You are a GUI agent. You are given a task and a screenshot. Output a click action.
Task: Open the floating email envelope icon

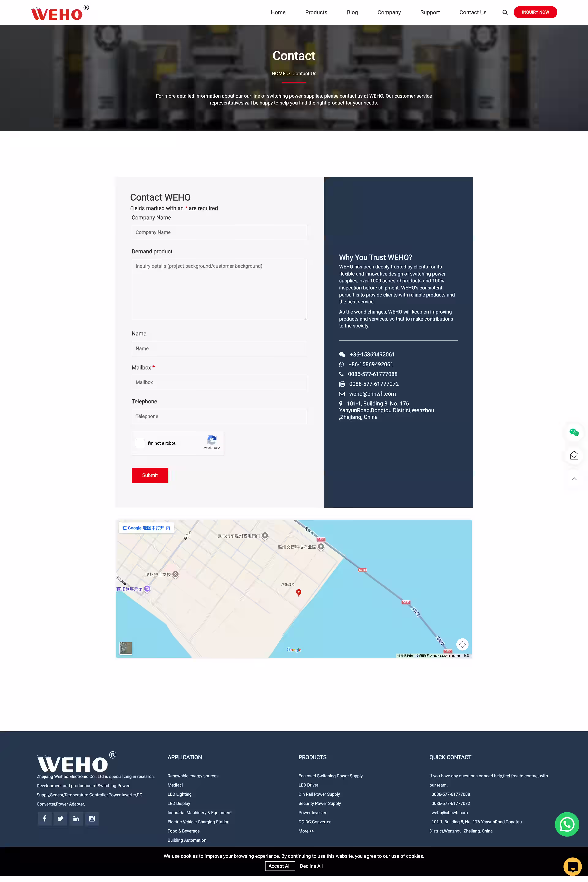click(574, 455)
